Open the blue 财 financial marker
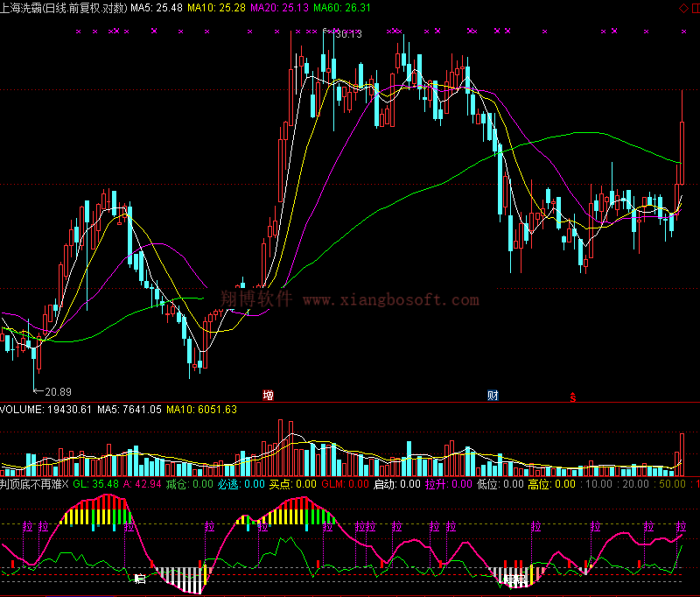The height and width of the screenshot is (597, 700). click(x=493, y=395)
